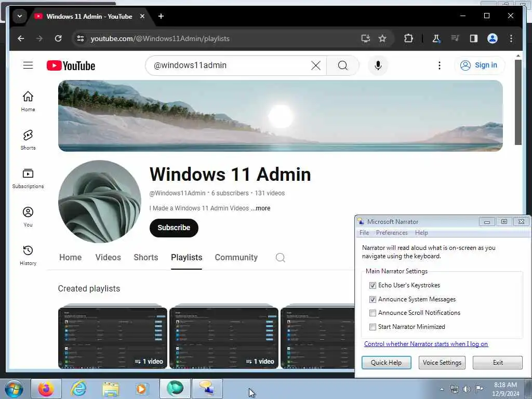This screenshot has width=532, height=399.
Task: Uncheck Announce System Messages
Action: click(x=373, y=299)
